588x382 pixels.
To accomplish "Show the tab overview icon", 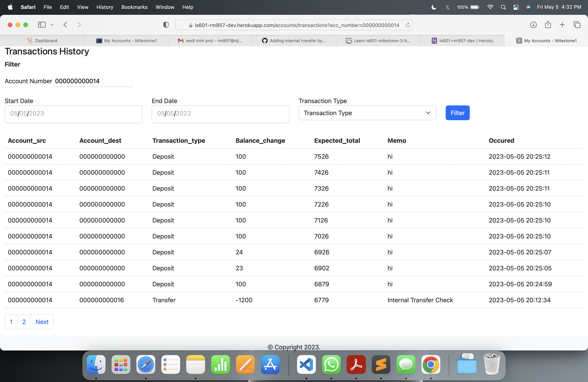I will [x=577, y=25].
